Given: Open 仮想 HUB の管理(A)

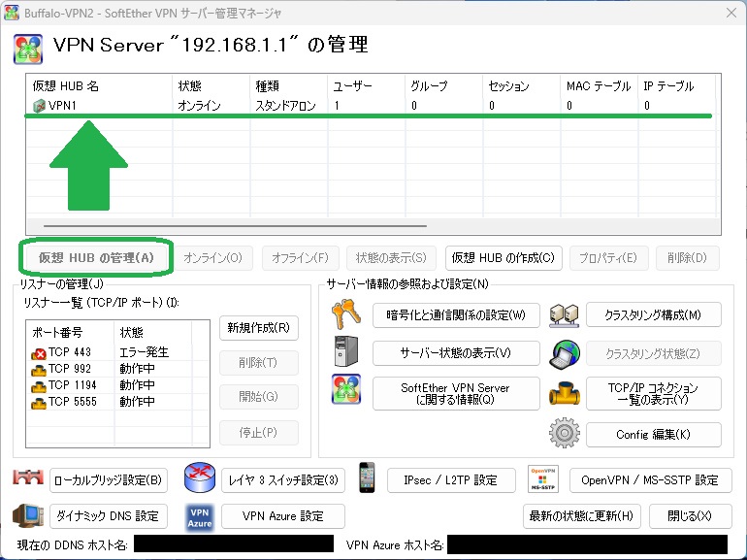Looking at the screenshot, I should point(96,258).
